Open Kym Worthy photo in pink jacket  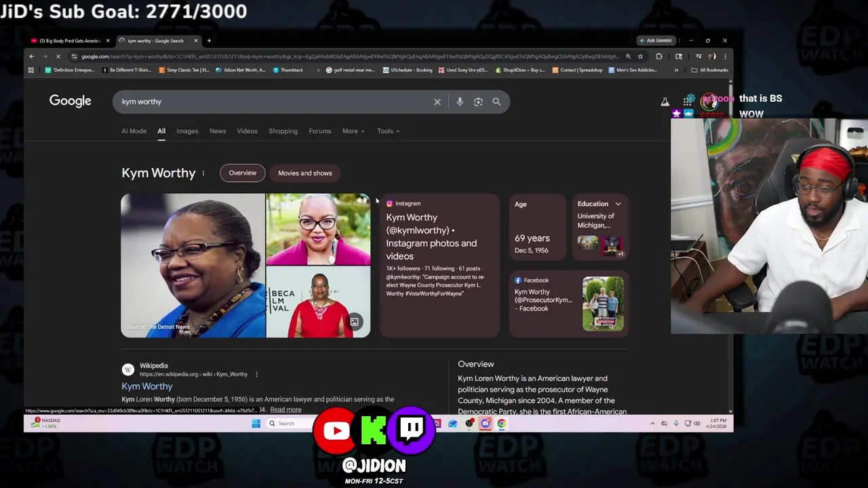tap(318, 229)
